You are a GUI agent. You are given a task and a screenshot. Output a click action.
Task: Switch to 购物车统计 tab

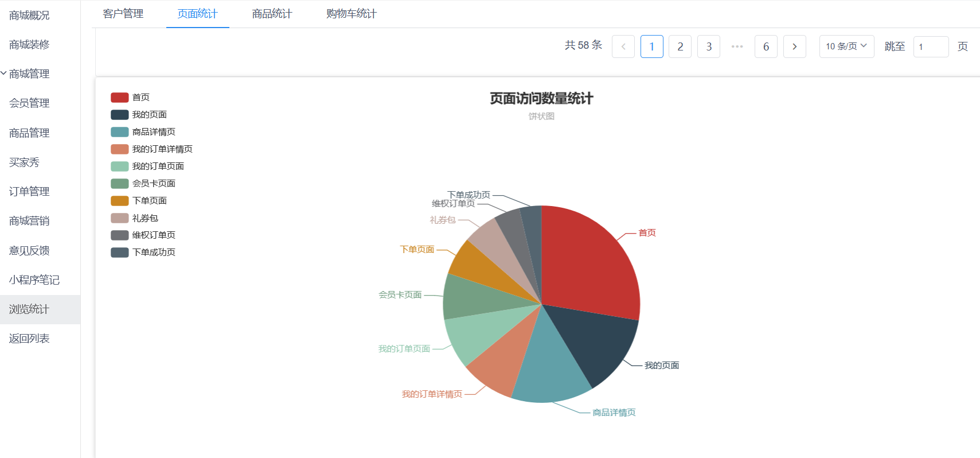point(352,14)
